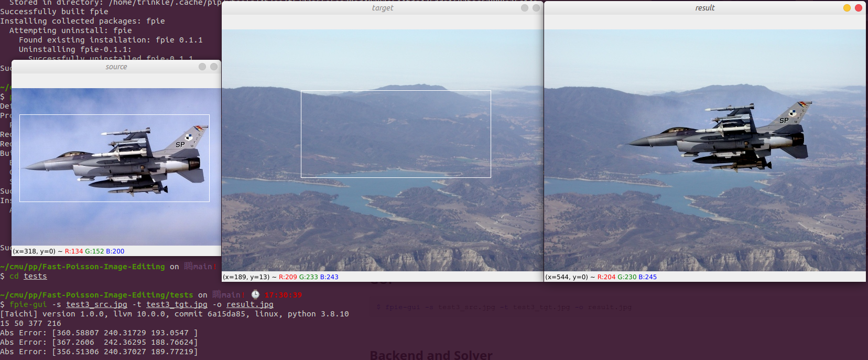Click the '15 50 377 216' output line
The image size is (868, 360).
click(30, 323)
